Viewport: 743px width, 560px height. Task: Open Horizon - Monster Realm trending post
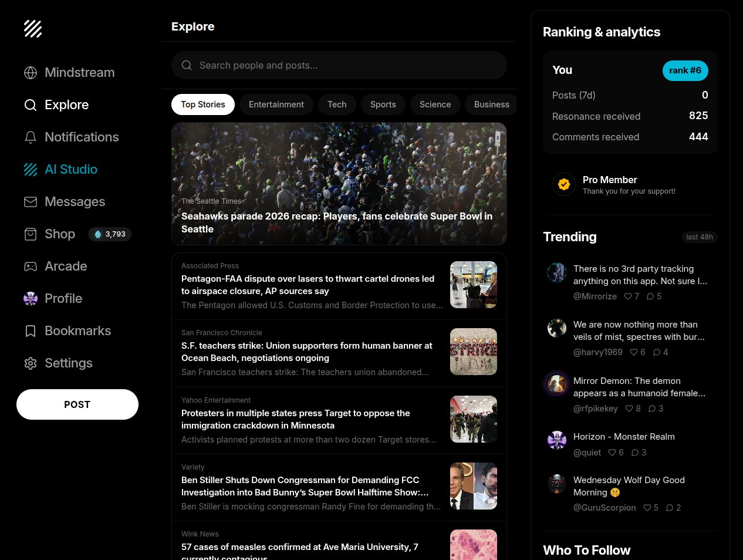coord(624,437)
